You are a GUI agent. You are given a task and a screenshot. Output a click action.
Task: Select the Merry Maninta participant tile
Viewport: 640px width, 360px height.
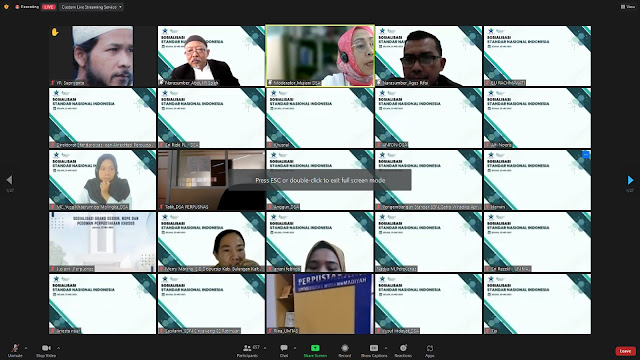(x=211, y=242)
